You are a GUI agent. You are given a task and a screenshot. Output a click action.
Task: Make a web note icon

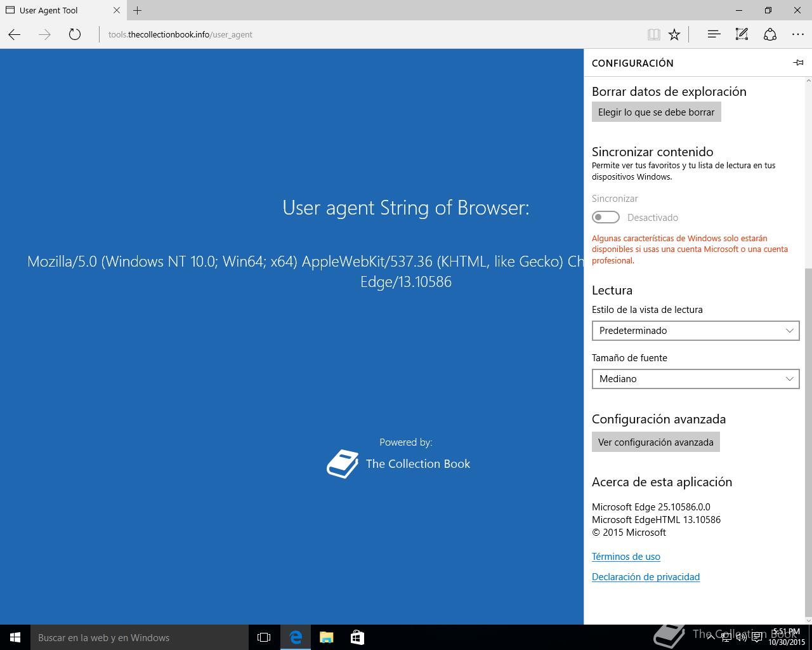[x=742, y=34]
